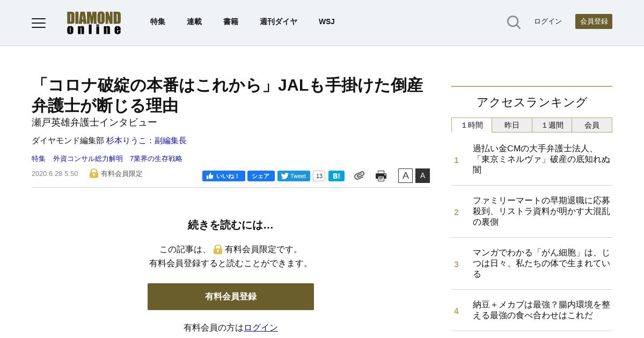Open ranking article about 納豆＋メカブ
The height and width of the screenshot is (338, 644).
pos(541,310)
